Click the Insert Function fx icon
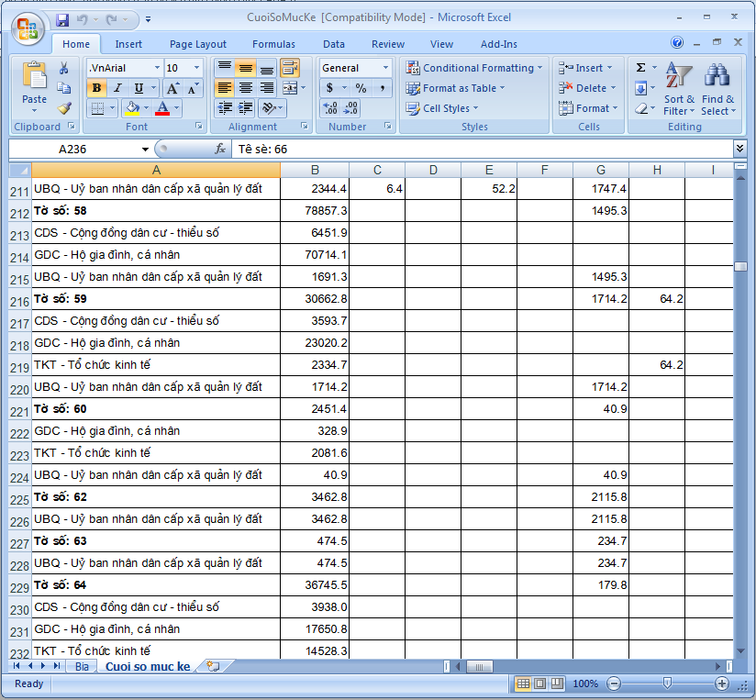 point(220,149)
